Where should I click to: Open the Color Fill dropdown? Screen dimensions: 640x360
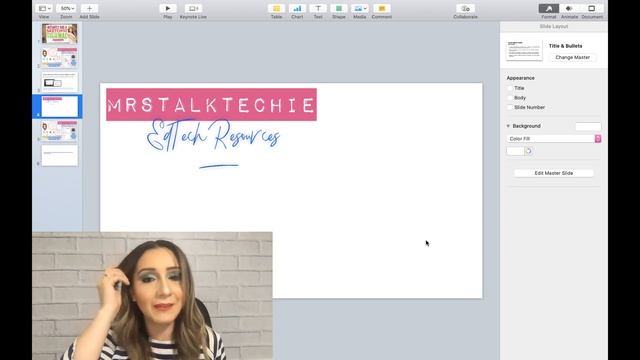553,139
